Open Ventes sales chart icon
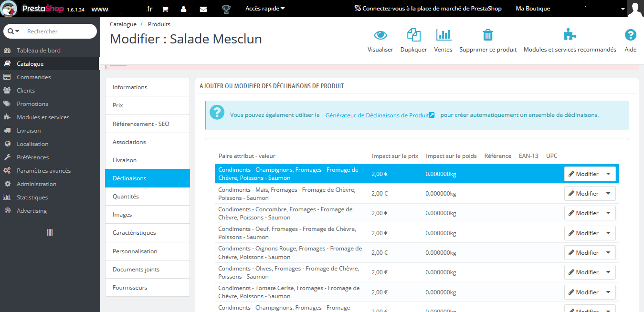The image size is (644, 312). (443, 35)
